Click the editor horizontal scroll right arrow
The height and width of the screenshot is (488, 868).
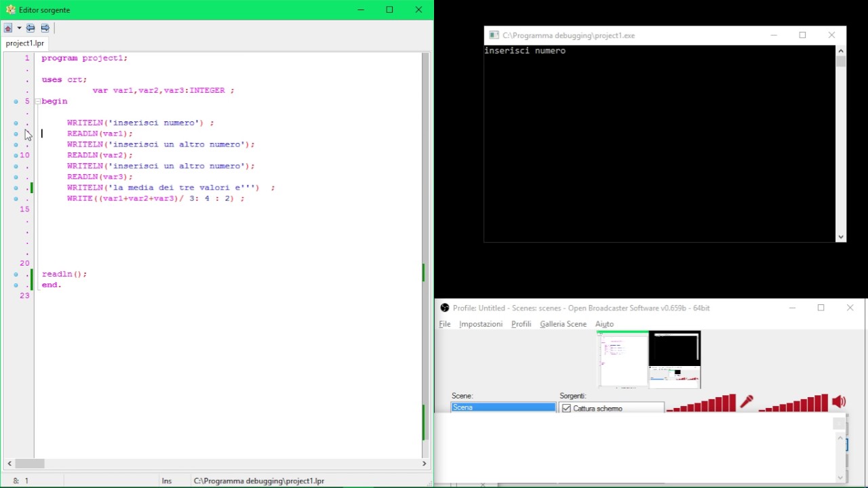pos(424,464)
